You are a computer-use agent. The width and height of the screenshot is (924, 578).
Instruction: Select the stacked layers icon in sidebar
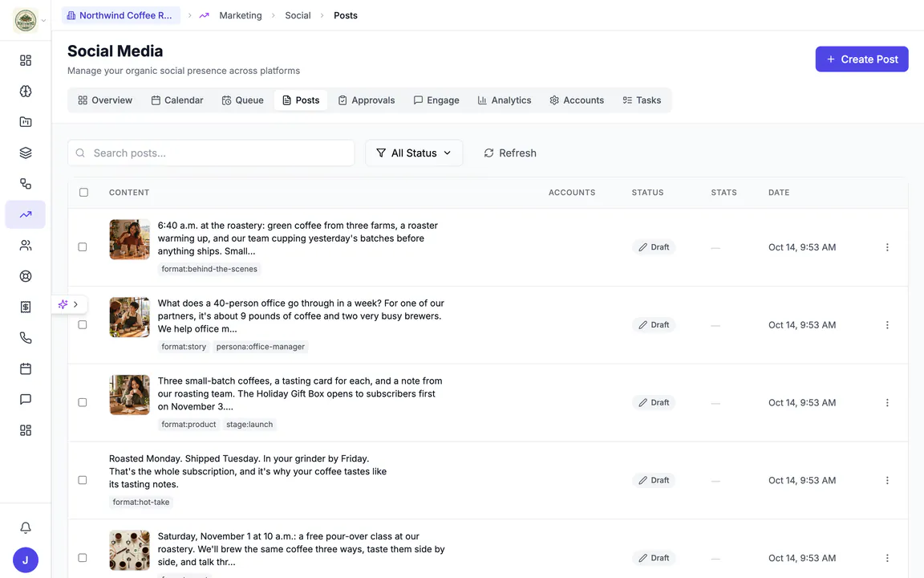[x=26, y=153]
